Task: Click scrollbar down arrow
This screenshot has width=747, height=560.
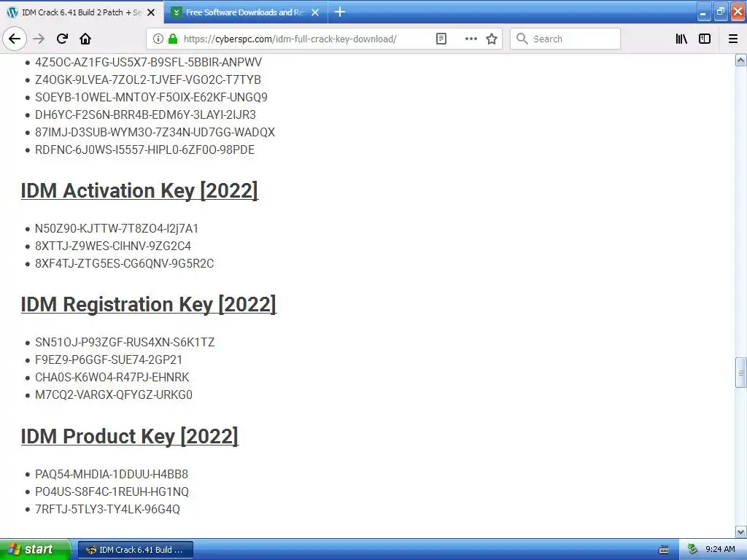Action: point(741,532)
